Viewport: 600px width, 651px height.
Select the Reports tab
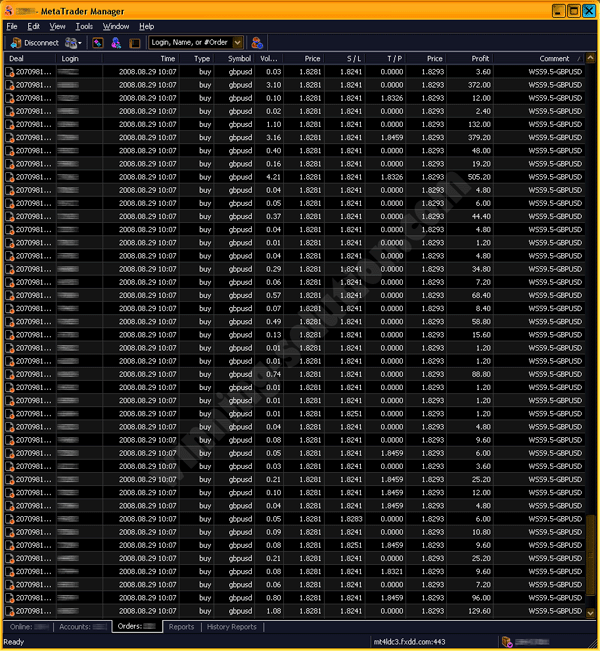181,627
